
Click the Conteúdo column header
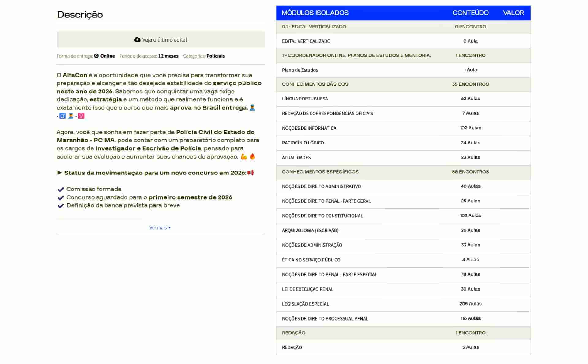click(470, 13)
